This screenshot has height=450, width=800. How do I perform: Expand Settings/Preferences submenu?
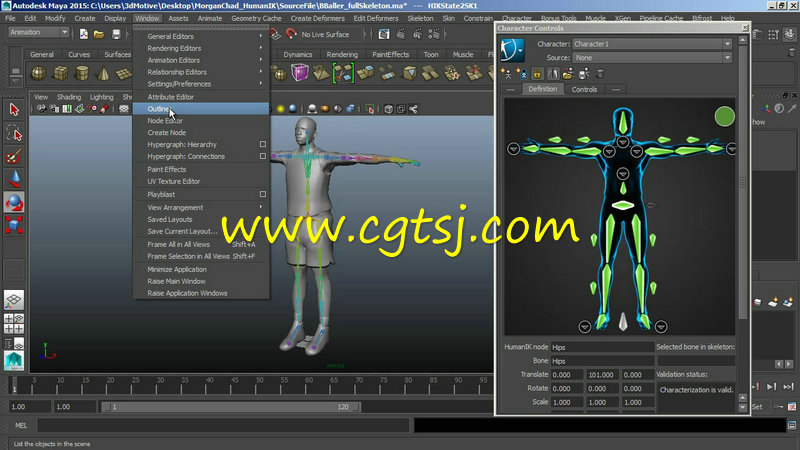[202, 84]
